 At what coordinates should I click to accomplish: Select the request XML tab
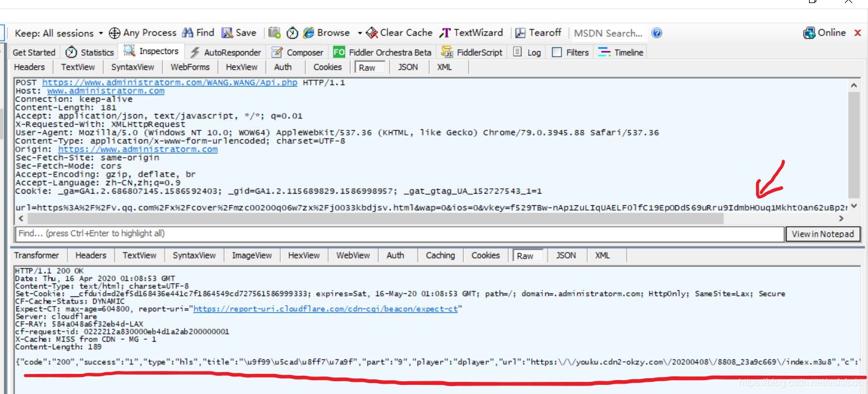pyautogui.click(x=444, y=67)
